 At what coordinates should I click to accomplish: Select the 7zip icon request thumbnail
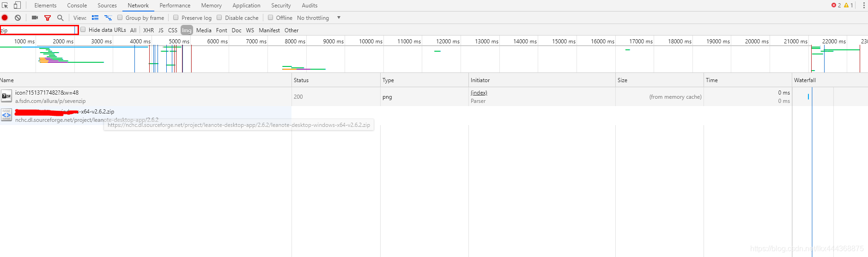point(6,96)
